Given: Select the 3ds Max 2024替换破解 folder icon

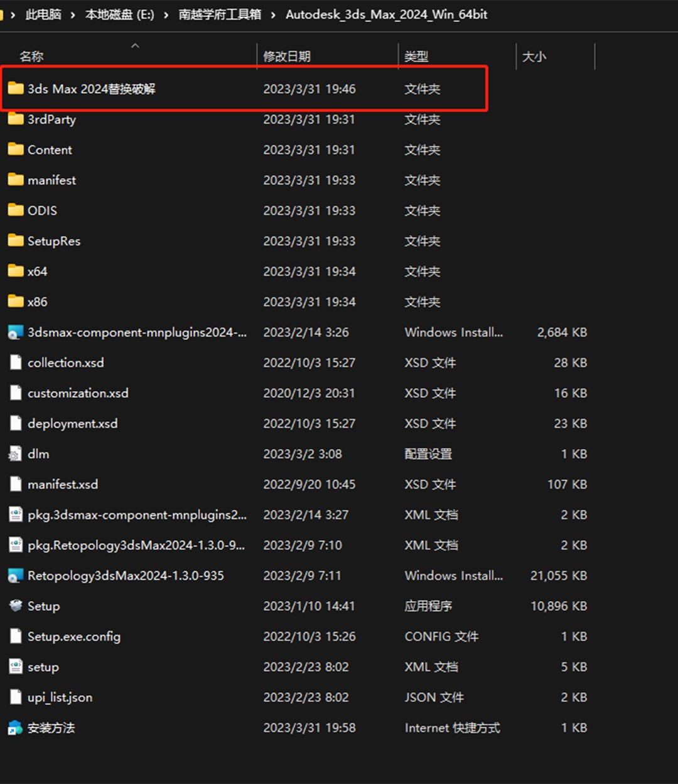Looking at the screenshot, I should [16, 89].
